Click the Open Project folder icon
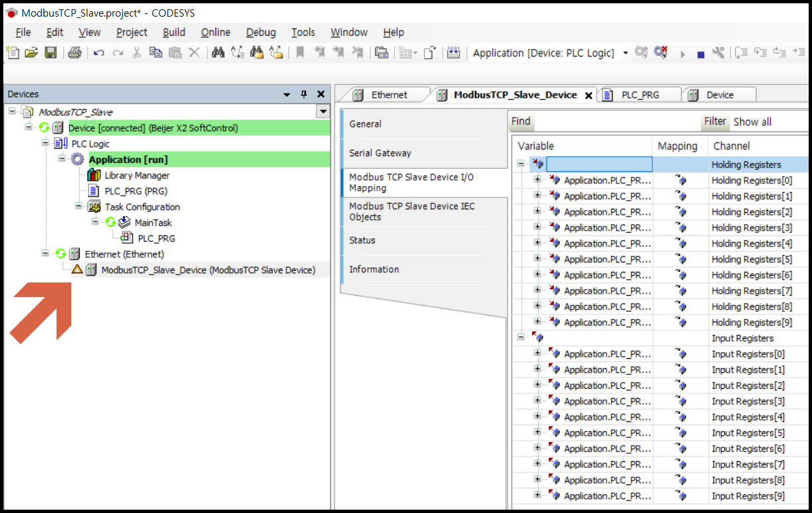The image size is (812, 513). (31, 52)
